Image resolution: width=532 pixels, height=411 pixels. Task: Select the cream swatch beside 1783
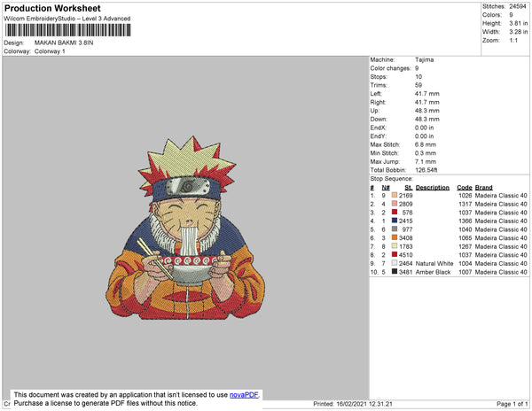click(395, 246)
